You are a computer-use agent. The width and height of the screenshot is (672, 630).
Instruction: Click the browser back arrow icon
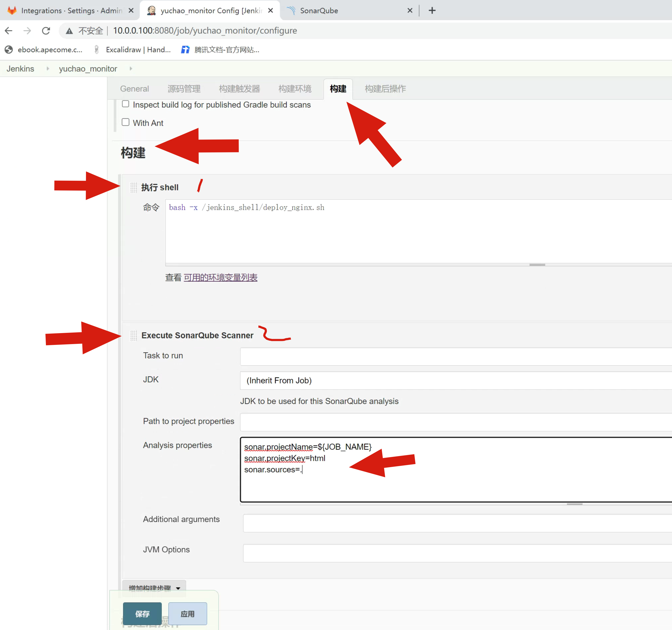[9, 31]
